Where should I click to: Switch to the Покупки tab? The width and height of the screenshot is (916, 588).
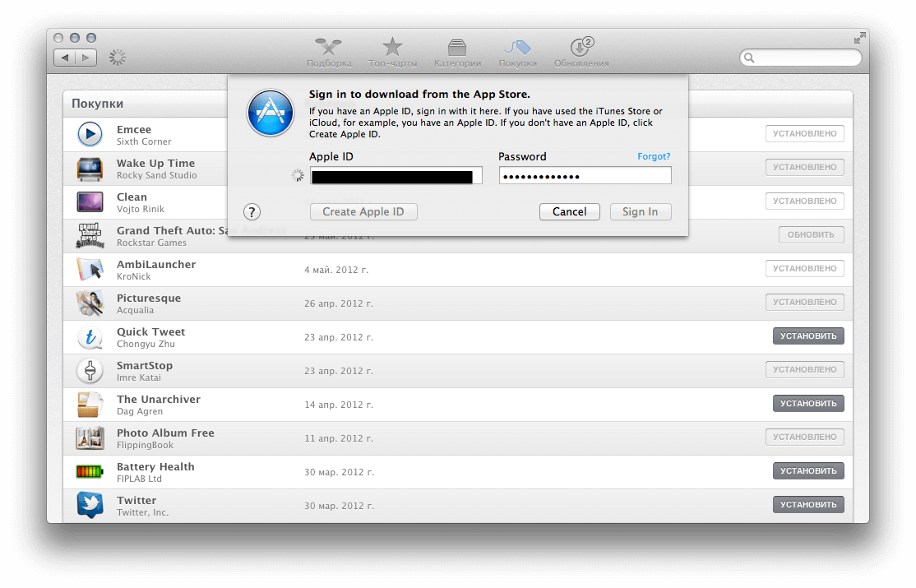[x=517, y=53]
